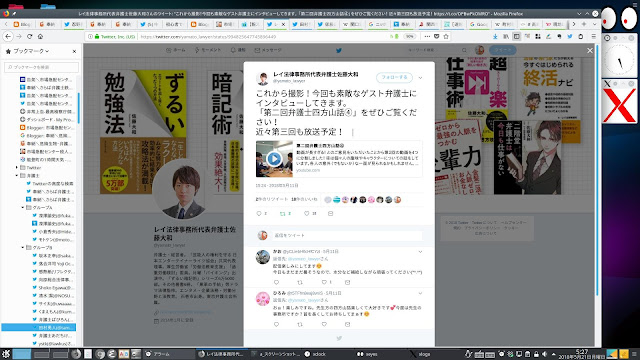
Task: Open tweet options chevron beside follow button
Action: [x=420, y=78]
